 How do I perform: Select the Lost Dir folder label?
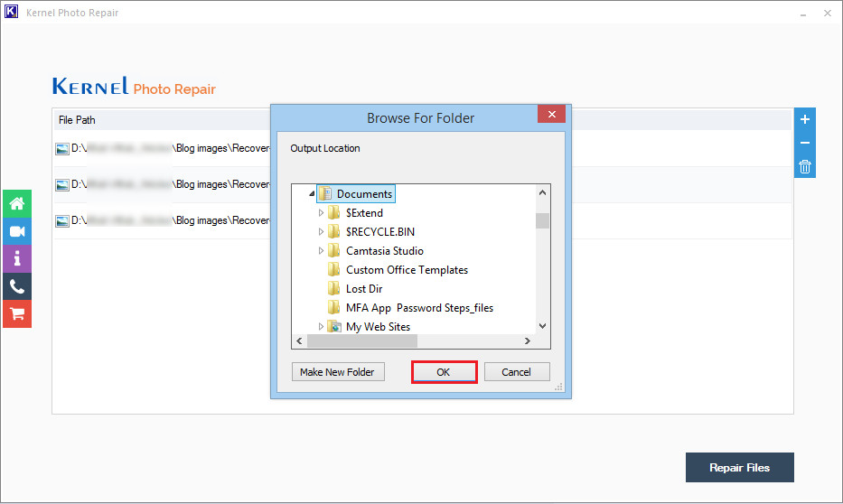coord(364,288)
